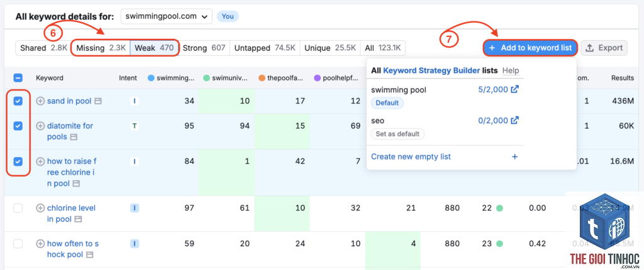644x270 pixels.
Task: Check the how often to shock pool checkbox
Action: click(18, 244)
